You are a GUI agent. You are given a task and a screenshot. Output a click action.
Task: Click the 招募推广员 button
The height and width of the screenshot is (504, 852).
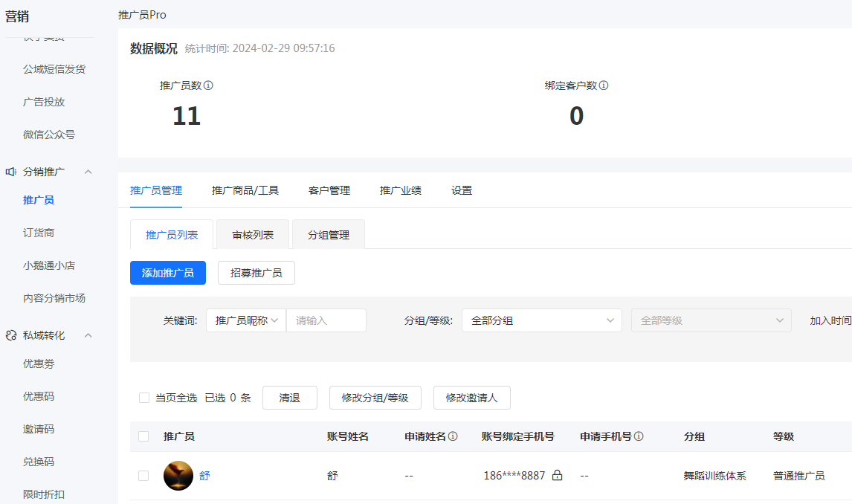pos(256,273)
